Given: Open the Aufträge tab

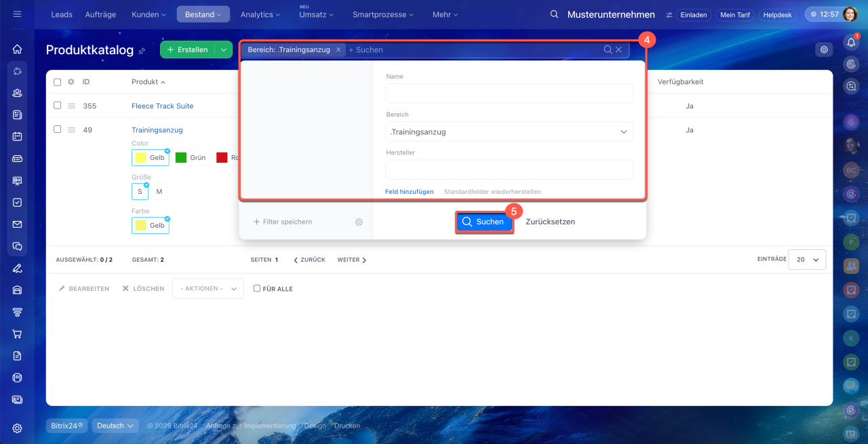Looking at the screenshot, I should pos(99,14).
